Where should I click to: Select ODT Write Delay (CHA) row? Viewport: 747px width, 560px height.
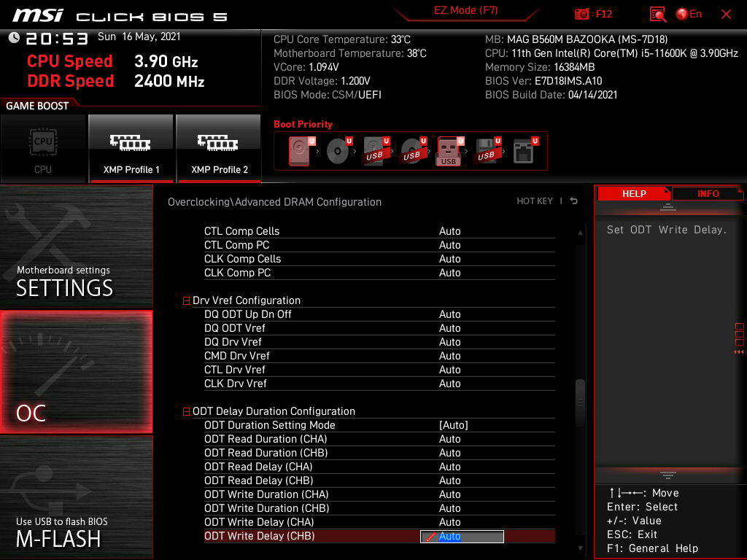pos(379,522)
